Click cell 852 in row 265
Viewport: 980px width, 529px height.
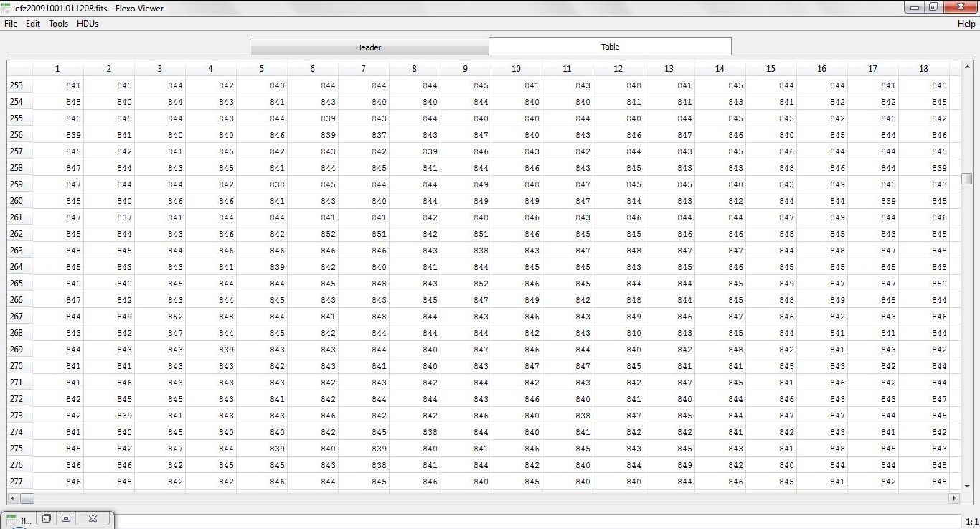click(x=466, y=284)
